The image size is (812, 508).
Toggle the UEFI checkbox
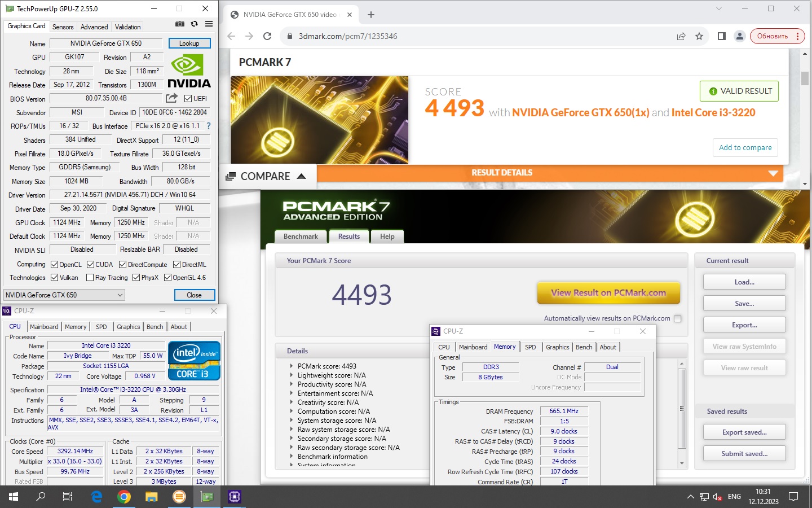click(188, 98)
